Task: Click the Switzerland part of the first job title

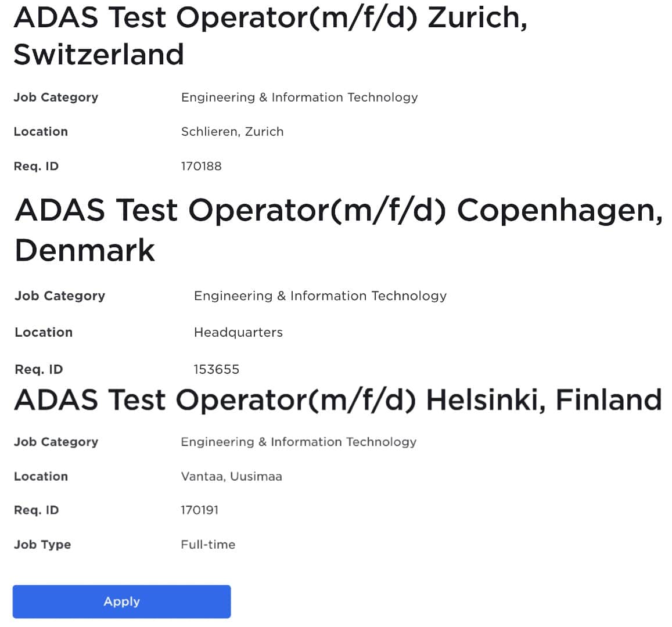Action: tap(99, 55)
